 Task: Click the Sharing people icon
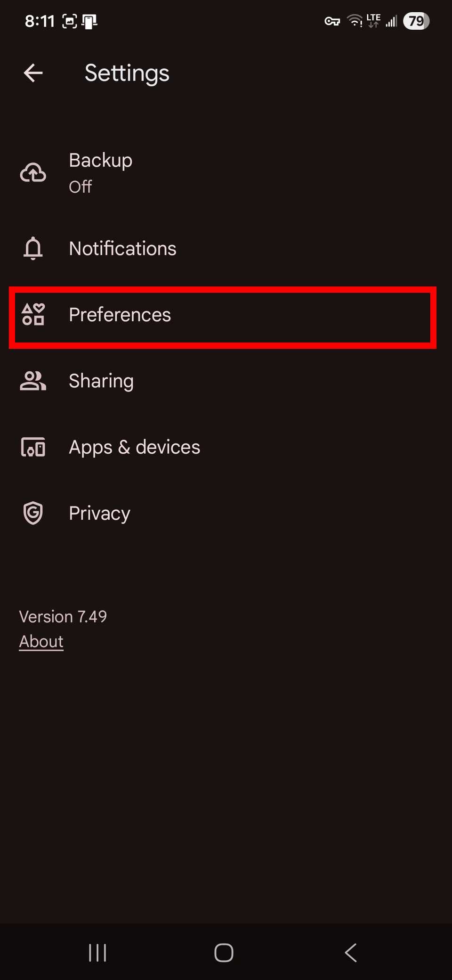point(33,381)
